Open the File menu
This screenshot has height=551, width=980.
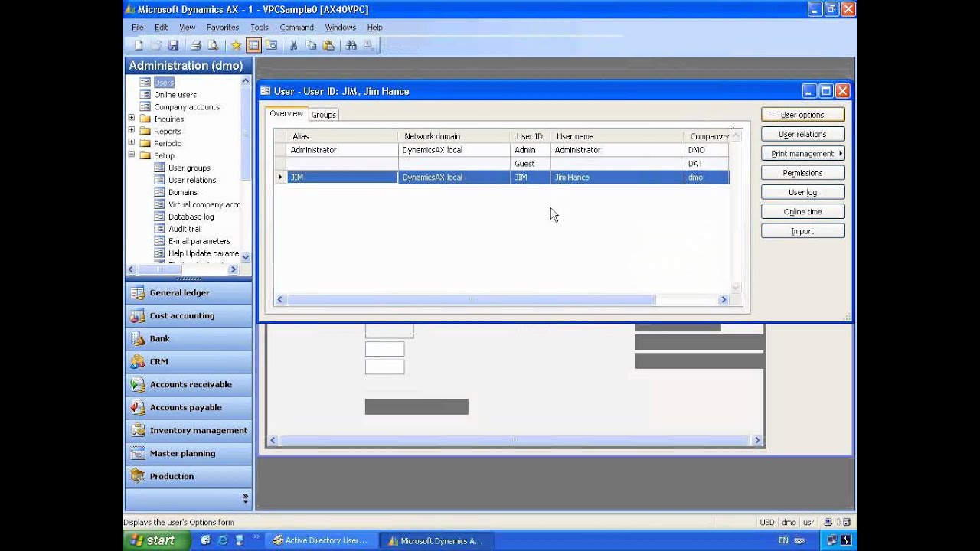(137, 27)
